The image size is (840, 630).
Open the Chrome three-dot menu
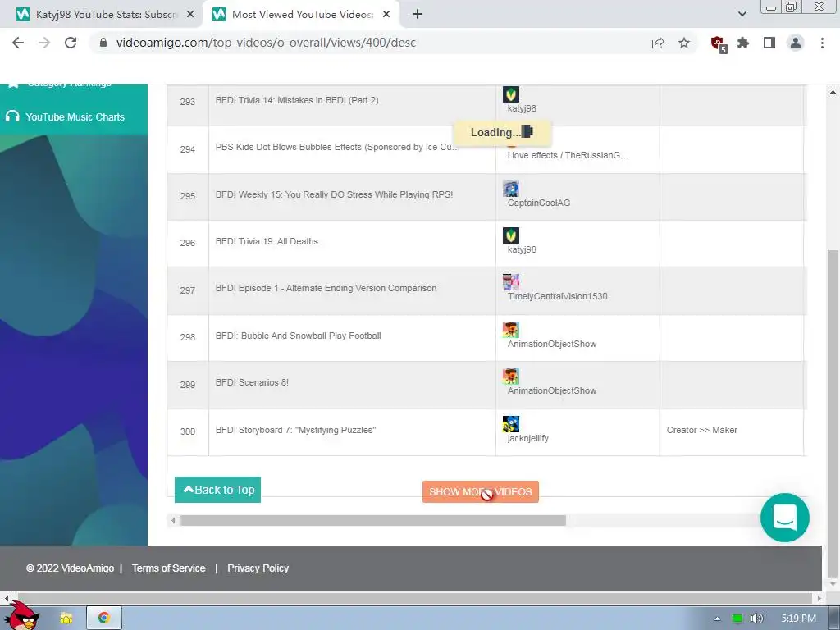coord(822,43)
